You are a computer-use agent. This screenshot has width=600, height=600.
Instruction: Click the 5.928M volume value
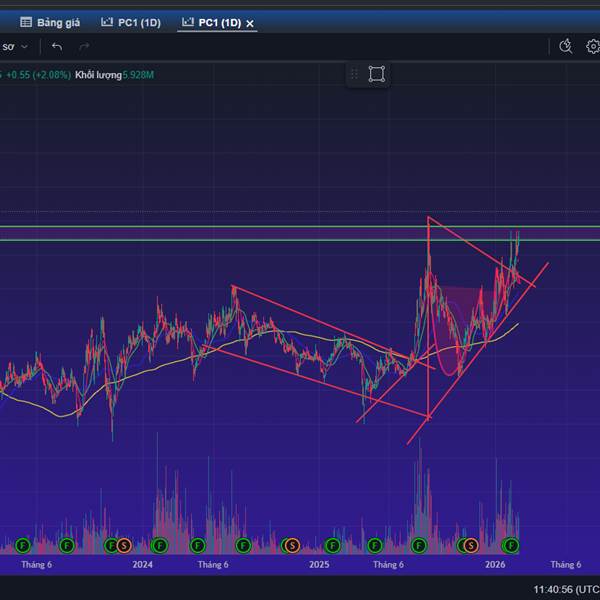(x=138, y=75)
